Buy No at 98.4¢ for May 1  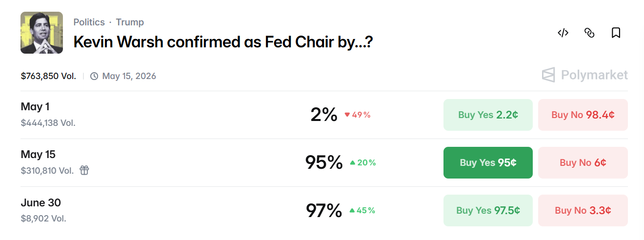[x=583, y=115]
